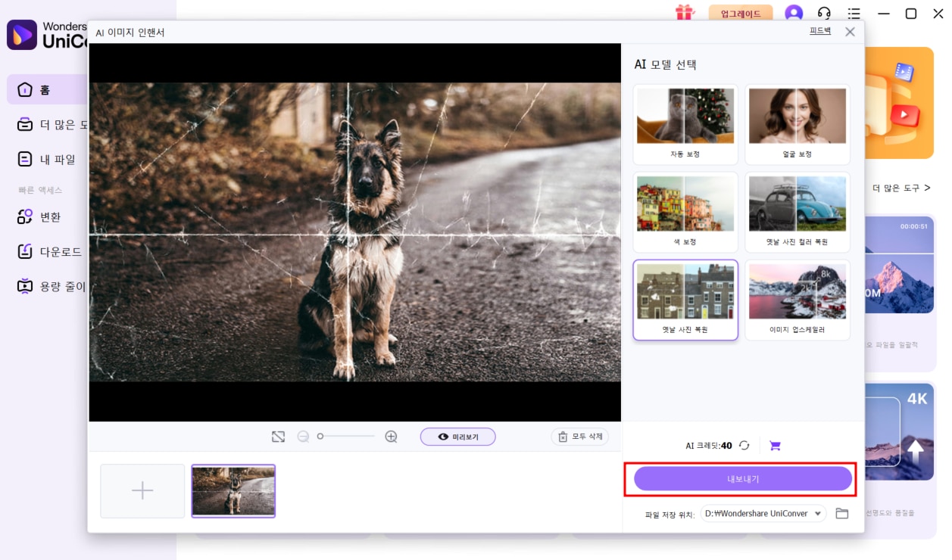Go to 홈 in the sidebar
Image resolution: width=952 pixels, height=560 pixels.
pos(45,90)
